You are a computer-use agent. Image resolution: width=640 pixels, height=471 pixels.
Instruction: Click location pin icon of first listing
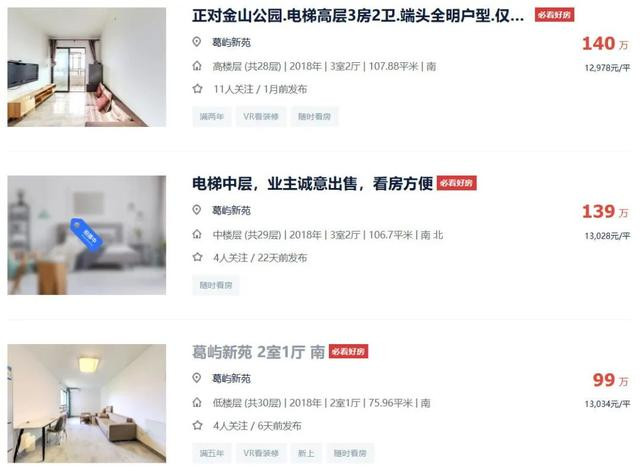(197, 42)
